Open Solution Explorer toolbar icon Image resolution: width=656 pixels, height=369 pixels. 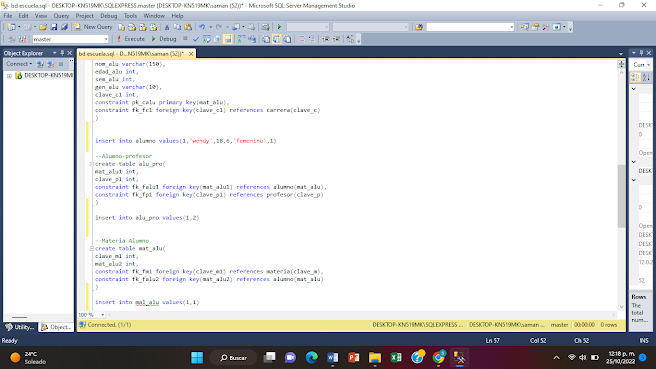525,27
